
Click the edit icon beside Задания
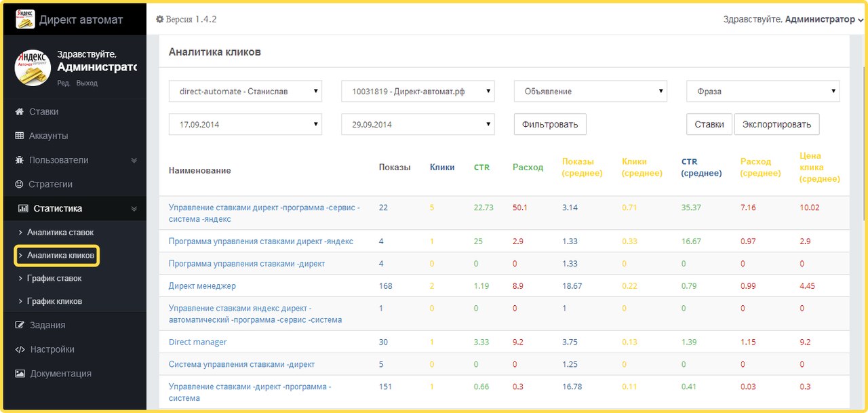tap(20, 326)
